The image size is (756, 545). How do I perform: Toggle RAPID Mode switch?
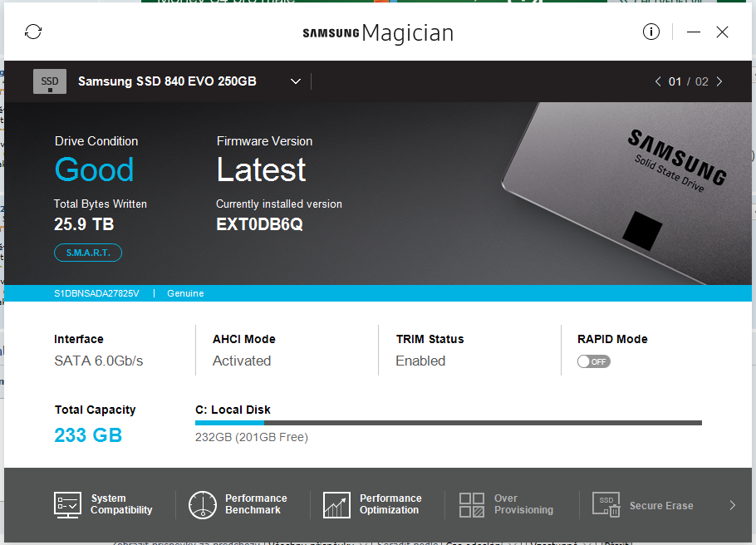pos(593,361)
